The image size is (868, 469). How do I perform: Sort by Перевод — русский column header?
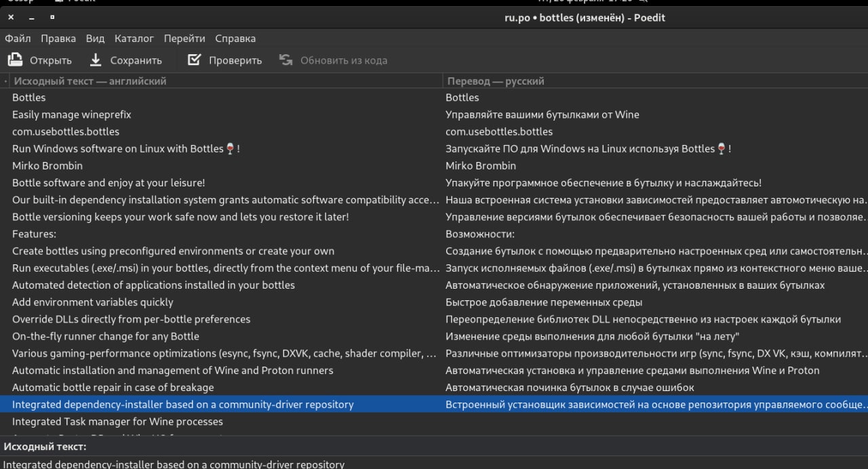[655, 81]
